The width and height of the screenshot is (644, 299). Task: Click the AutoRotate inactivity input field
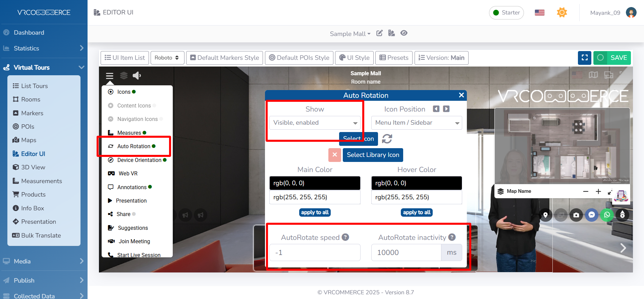point(406,253)
